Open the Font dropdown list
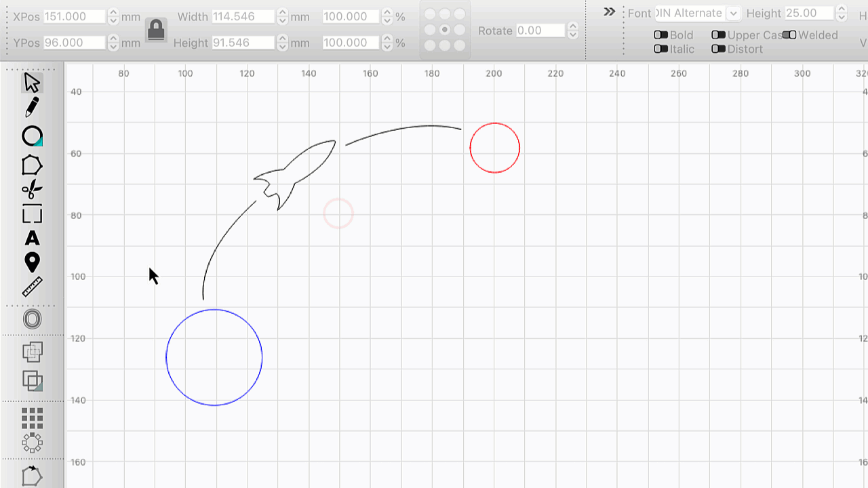This screenshot has height=488, width=868. [x=733, y=14]
